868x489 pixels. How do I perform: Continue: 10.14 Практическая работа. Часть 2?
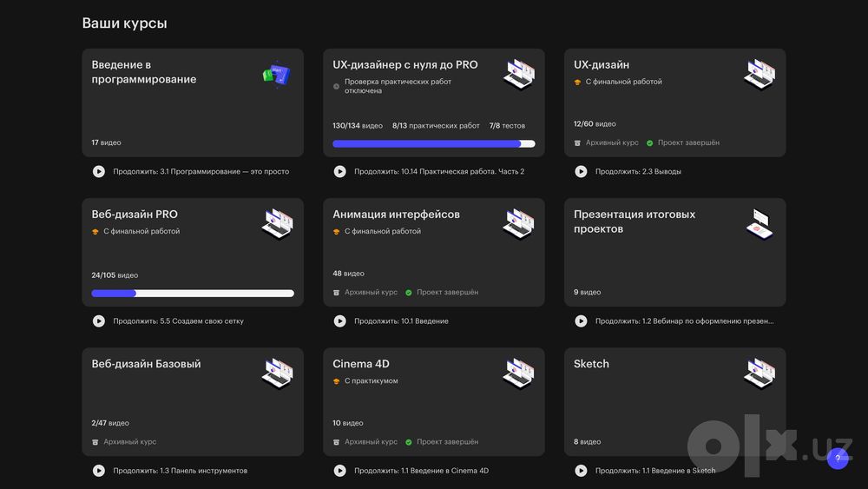pyautogui.click(x=439, y=172)
